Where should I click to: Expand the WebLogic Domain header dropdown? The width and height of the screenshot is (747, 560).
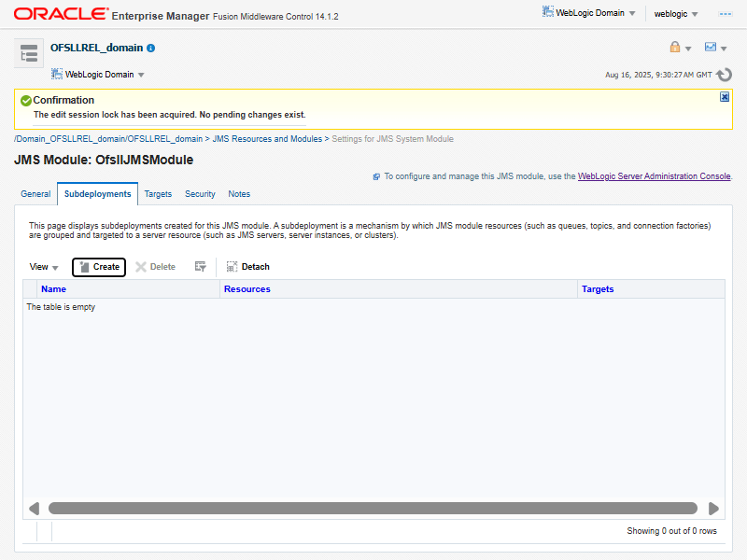[632, 13]
